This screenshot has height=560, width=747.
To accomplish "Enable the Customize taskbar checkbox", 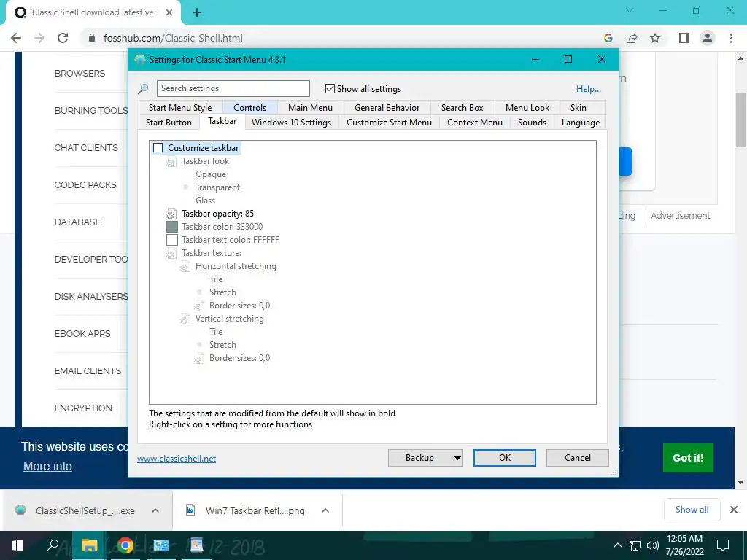I will [158, 148].
